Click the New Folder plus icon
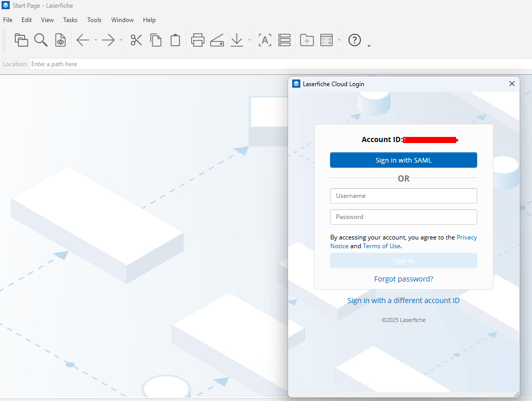Screen dimensions: 532x401 [x=306, y=40]
